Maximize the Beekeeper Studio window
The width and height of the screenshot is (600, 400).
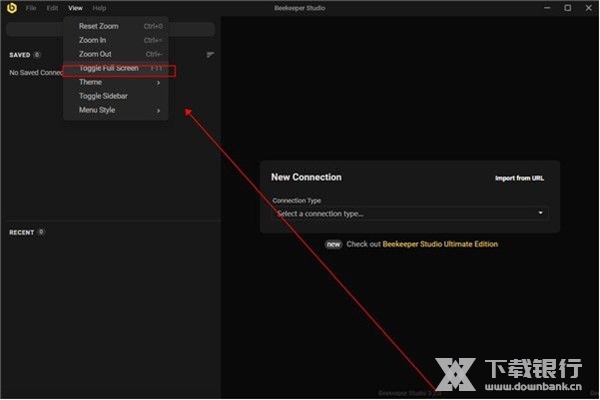pyautogui.click(x=567, y=8)
